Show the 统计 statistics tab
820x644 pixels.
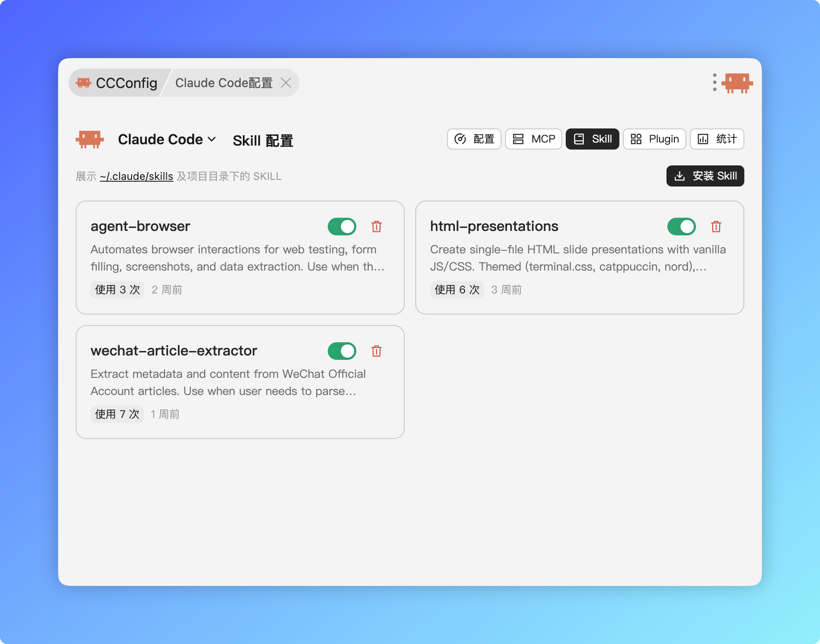(x=717, y=139)
